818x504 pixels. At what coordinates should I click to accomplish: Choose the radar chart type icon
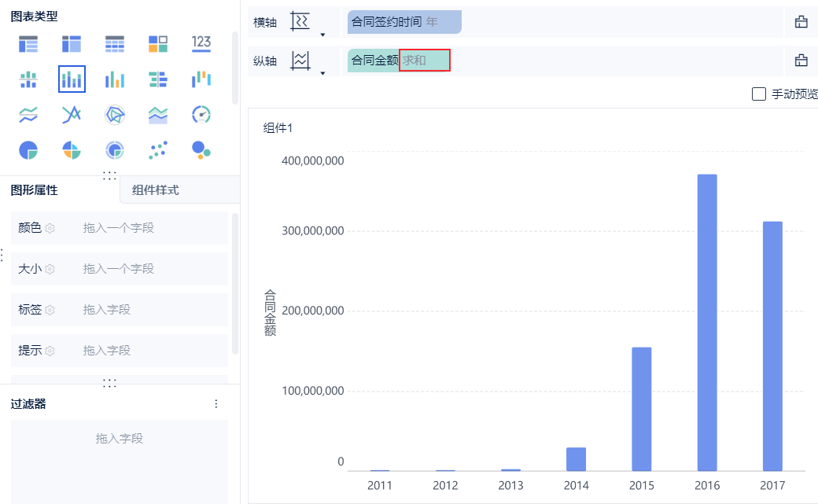115,115
